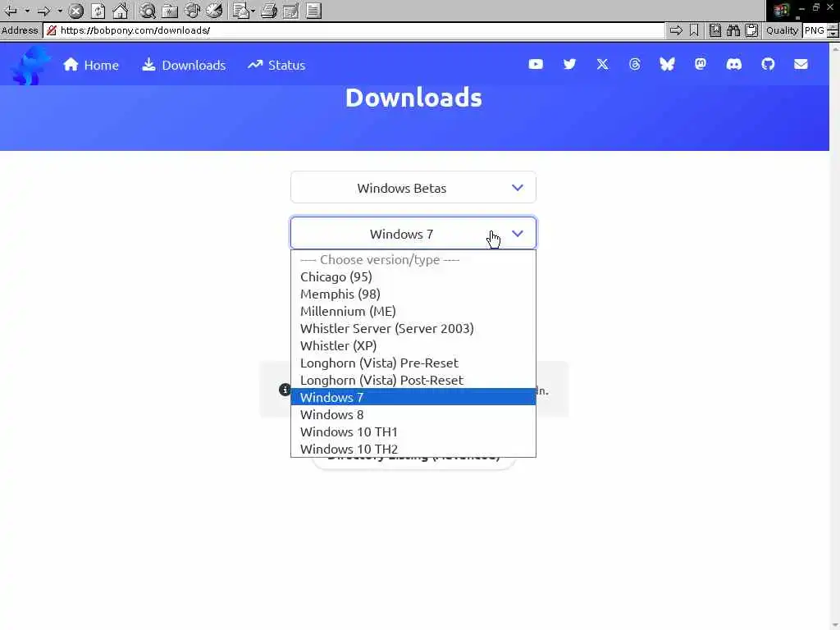Screen dimensions: 840x630
Task: Click the Mail toolbar icon
Action: coord(240,10)
